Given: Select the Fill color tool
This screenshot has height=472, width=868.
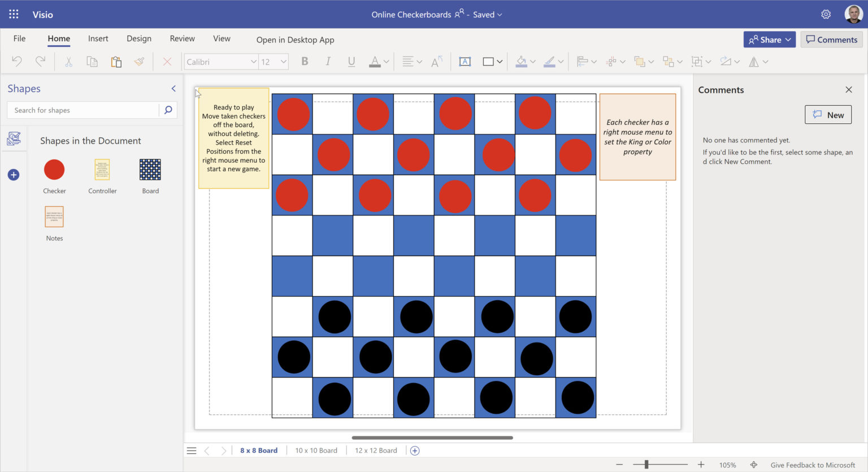Looking at the screenshot, I should pos(521,61).
